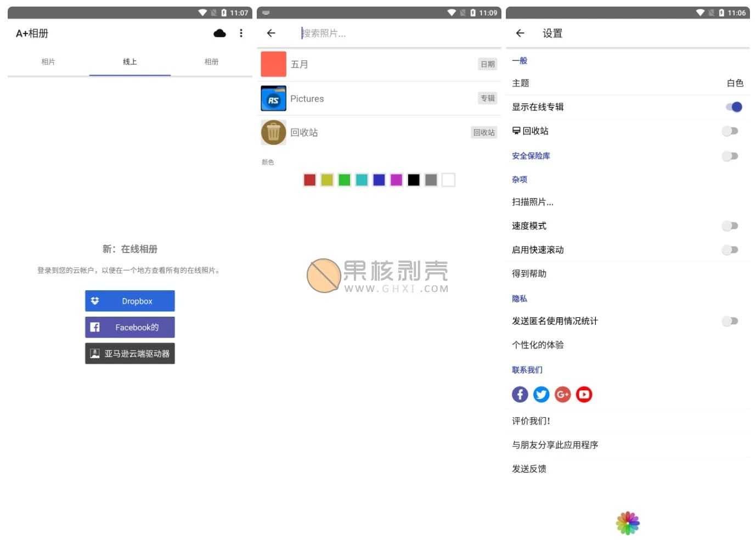This screenshot has height=551, width=756.
Task: Open the 回收站 trash can icon
Action: pos(273,132)
